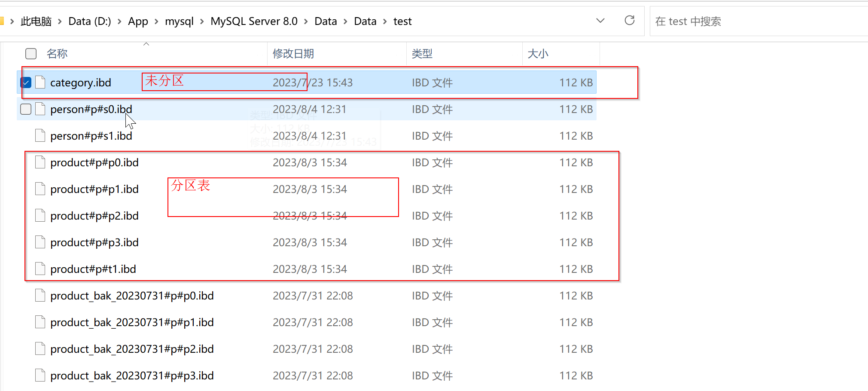Viewport: 868px width, 391px height.
Task: Go to the App folder breadcrumb
Action: point(138,21)
